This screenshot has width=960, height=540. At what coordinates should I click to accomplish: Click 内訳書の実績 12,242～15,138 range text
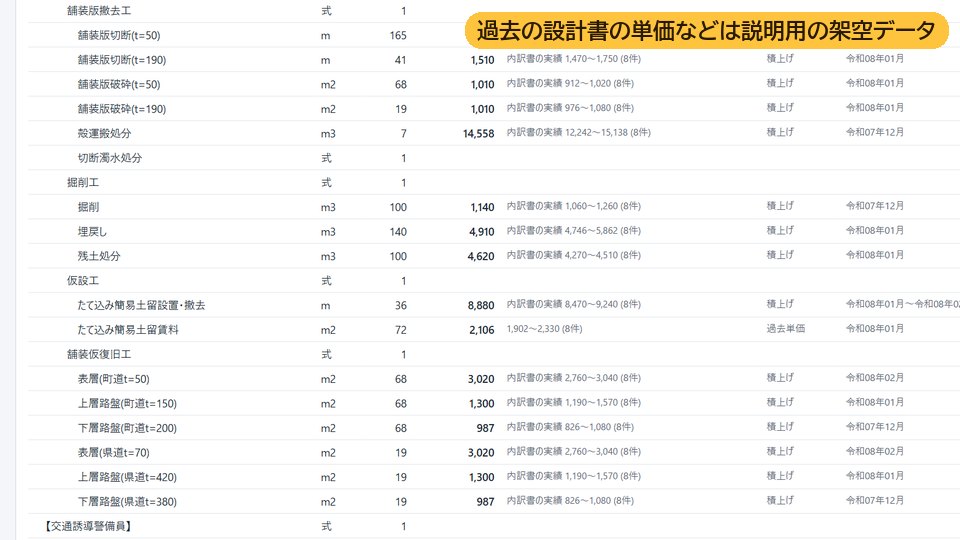(579, 132)
